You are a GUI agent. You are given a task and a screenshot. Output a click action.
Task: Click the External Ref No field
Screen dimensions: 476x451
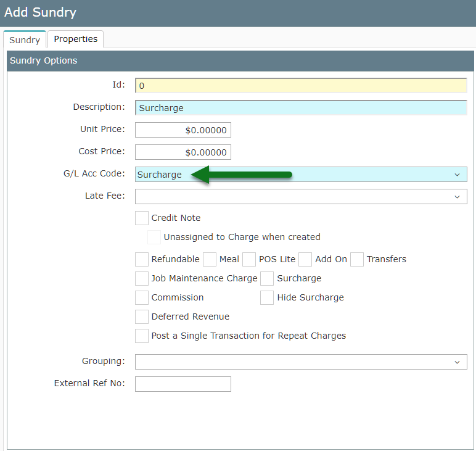tap(183, 384)
